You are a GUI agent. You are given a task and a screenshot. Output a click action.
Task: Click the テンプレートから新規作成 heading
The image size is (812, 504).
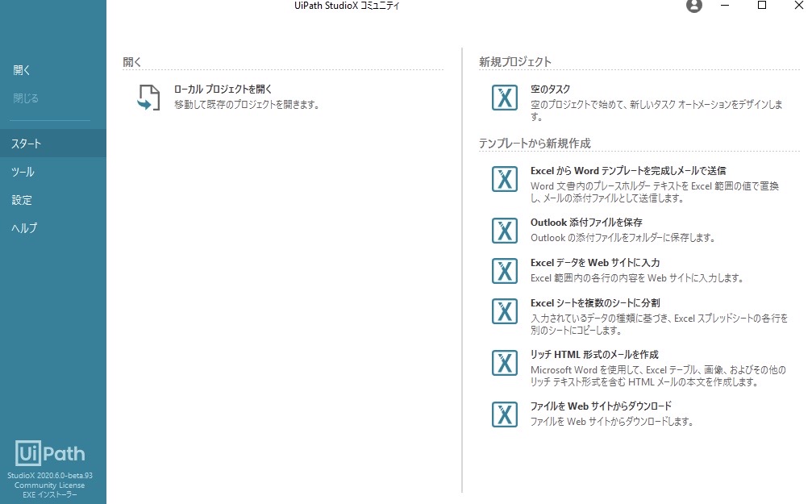(x=535, y=143)
